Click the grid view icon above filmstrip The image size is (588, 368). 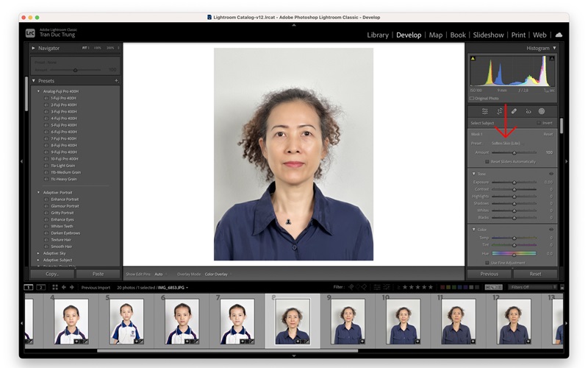55,287
